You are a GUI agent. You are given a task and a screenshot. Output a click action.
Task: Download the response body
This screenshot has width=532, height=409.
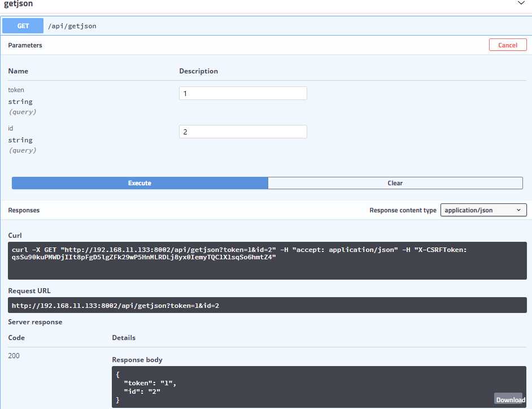(x=511, y=400)
